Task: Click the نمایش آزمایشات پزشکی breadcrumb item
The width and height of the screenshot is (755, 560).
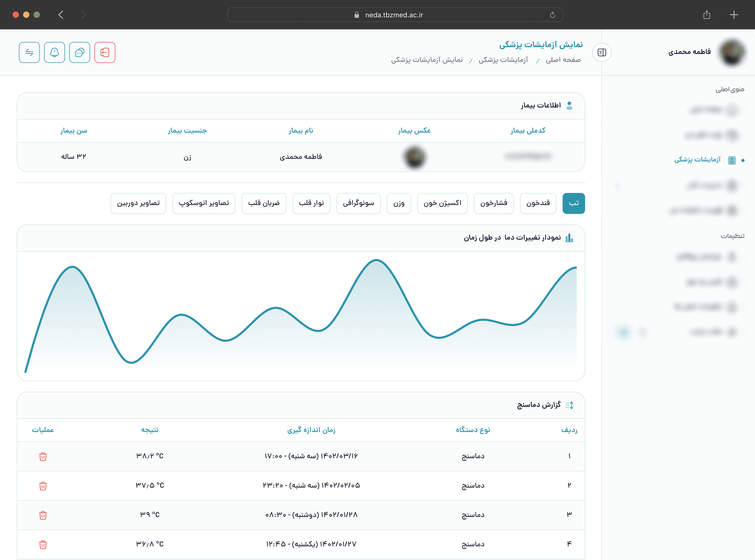Action: 427,60
